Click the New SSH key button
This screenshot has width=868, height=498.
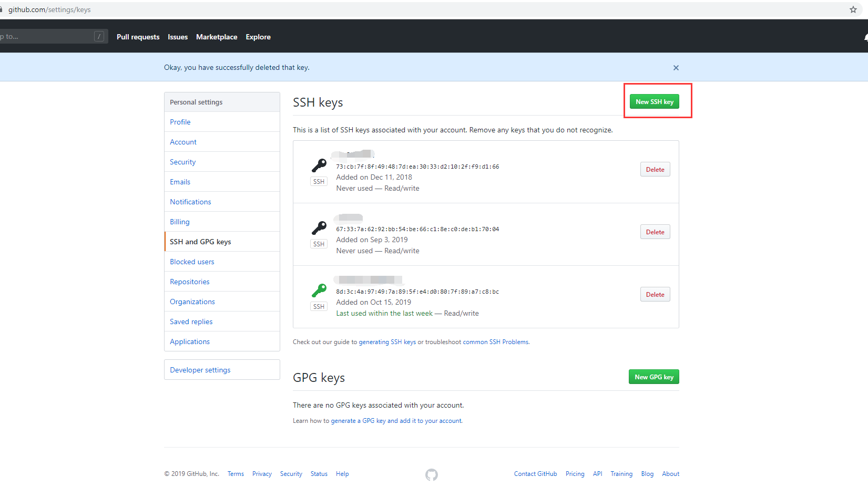[x=655, y=102]
